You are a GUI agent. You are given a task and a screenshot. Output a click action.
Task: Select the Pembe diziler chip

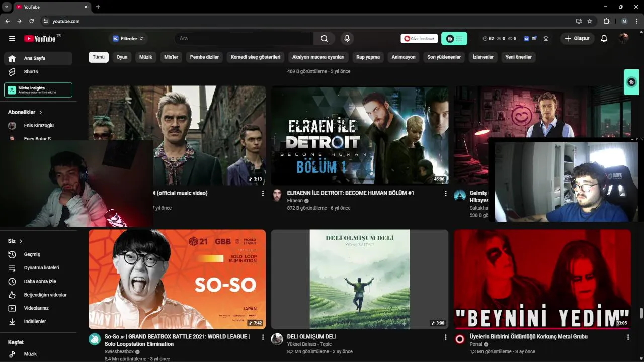coord(204,57)
